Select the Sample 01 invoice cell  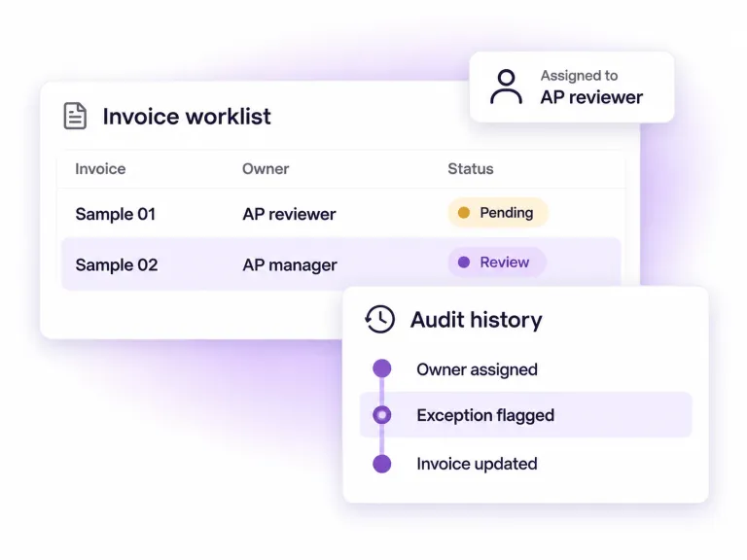(x=116, y=214)
